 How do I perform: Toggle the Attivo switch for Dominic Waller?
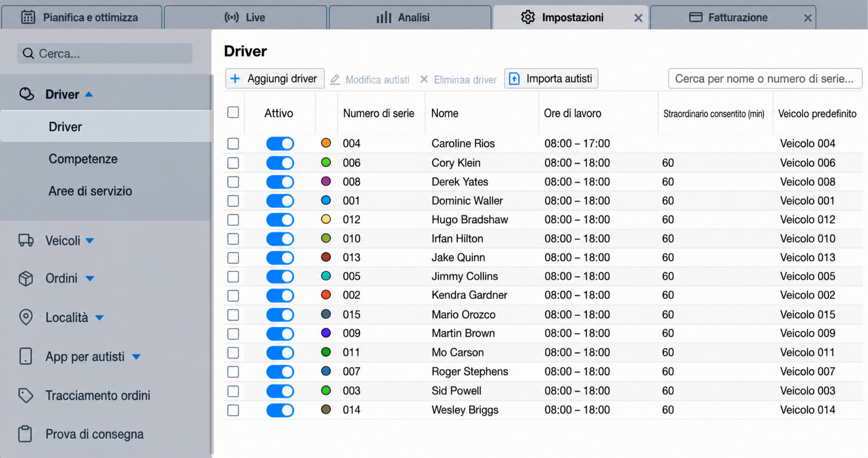(x=280, y=201)
